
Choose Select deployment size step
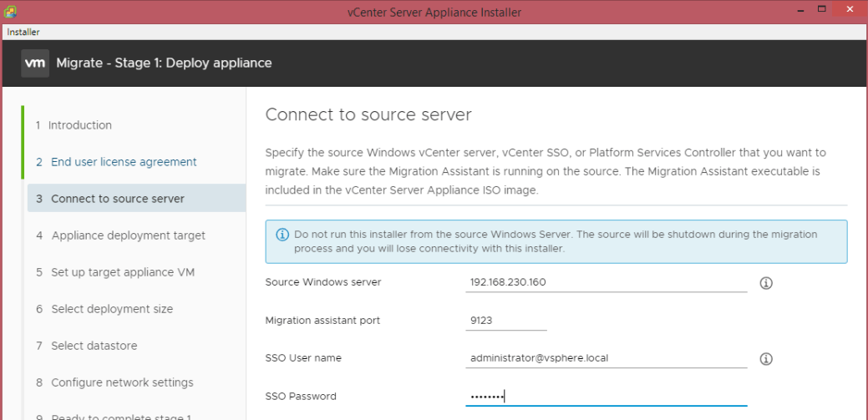[x=112, y=309]
